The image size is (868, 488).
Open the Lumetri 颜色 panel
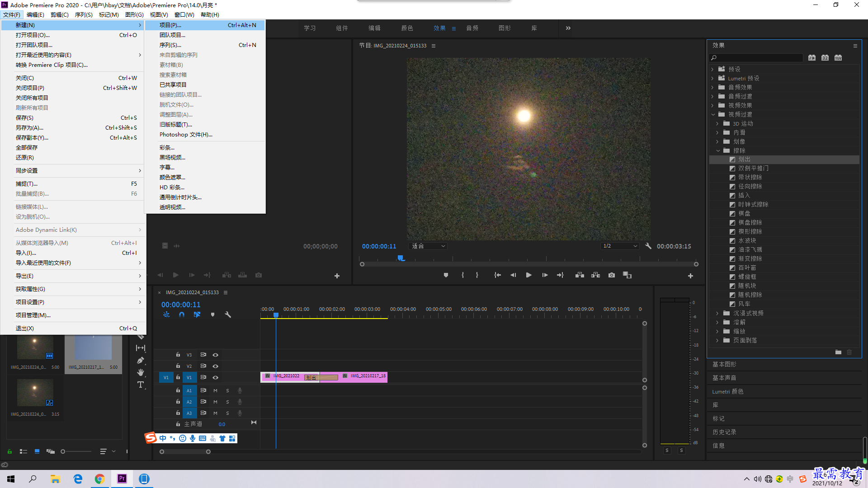(x=727, y=392)
